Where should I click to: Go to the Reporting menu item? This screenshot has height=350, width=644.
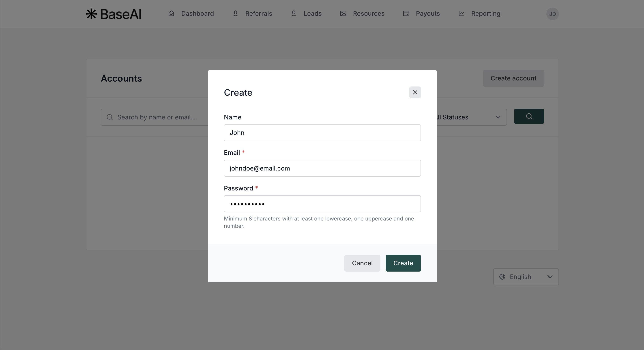[x=485, y=13]
